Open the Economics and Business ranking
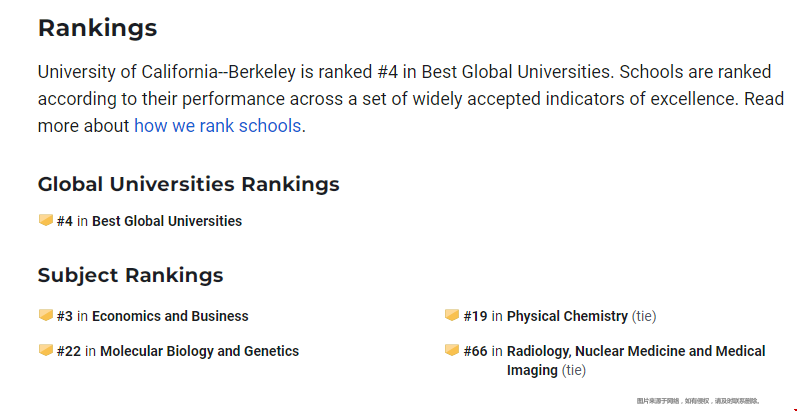 (170, 316)
